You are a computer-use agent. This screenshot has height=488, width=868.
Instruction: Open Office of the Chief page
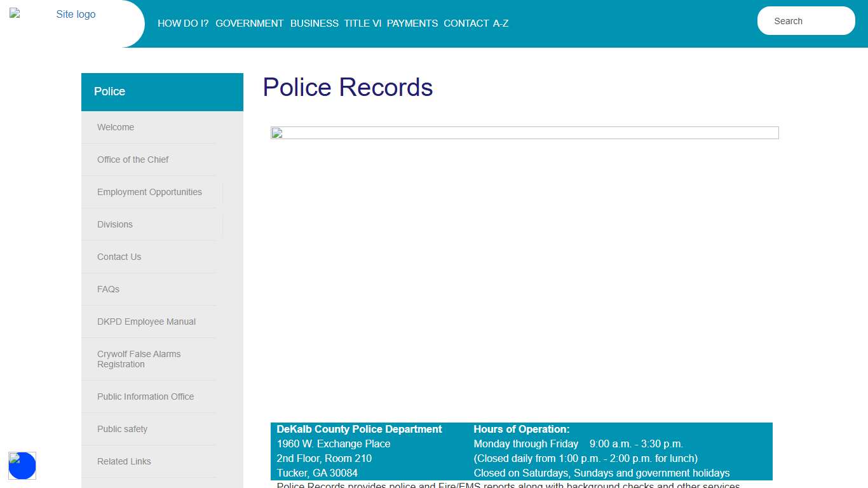[133, 159]
